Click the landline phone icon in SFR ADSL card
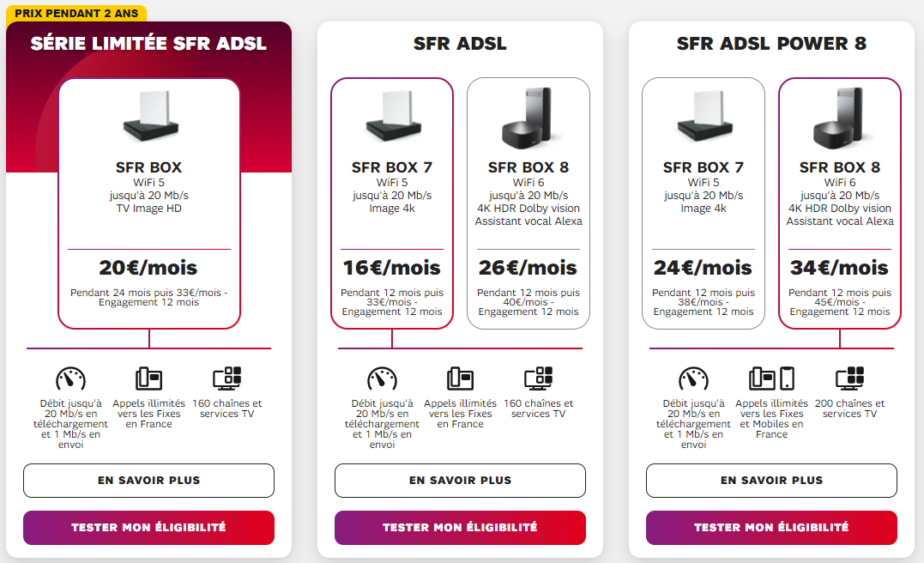924x563 pixels. pyautogui.click(x=460, y=378)
